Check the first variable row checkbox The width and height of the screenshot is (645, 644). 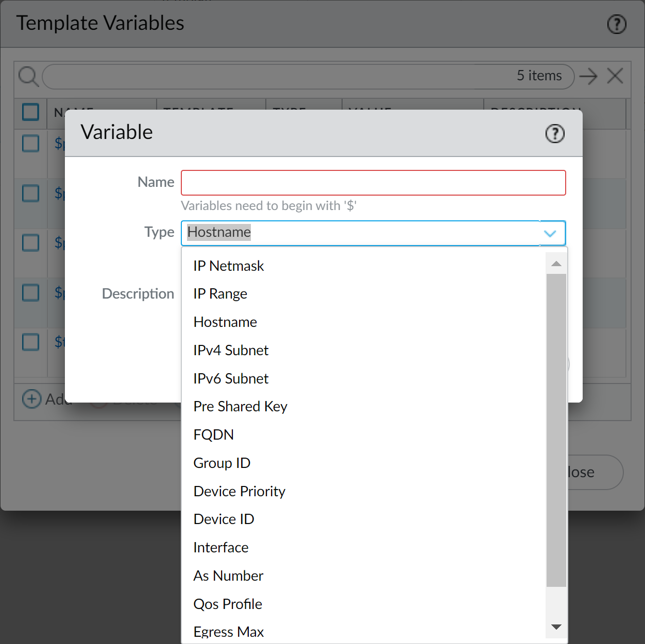(x=31, y=144)
